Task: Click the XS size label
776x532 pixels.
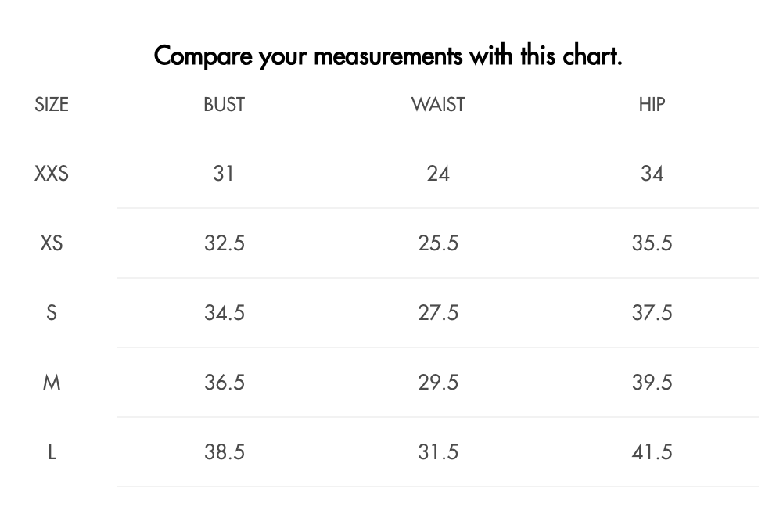Action: point(52,243)
